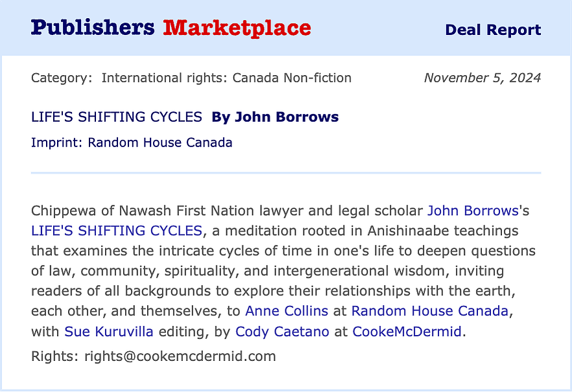Click the Deal Report heading
This screenshot has width=572, height=392.
pyautogui.click(x=493, y=30)
